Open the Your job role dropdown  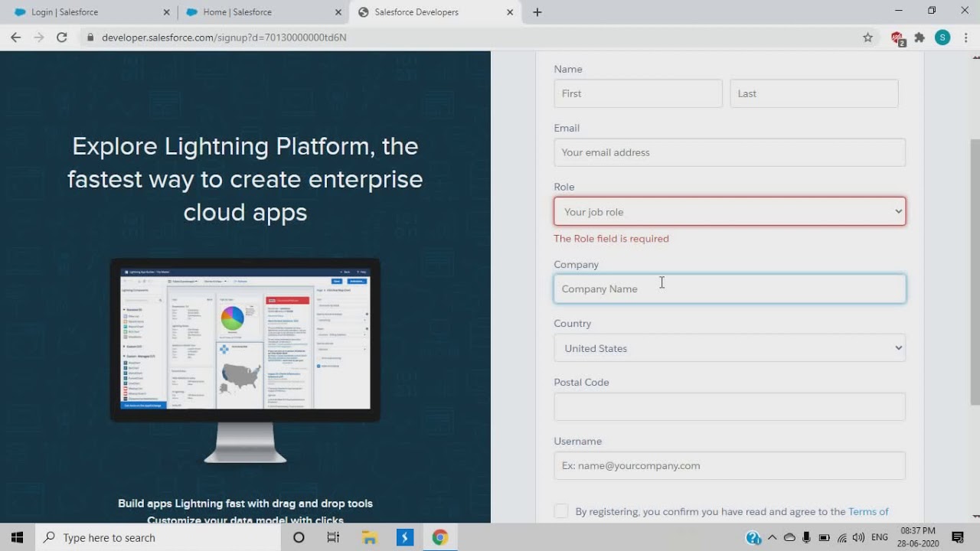tap(730, 211)
